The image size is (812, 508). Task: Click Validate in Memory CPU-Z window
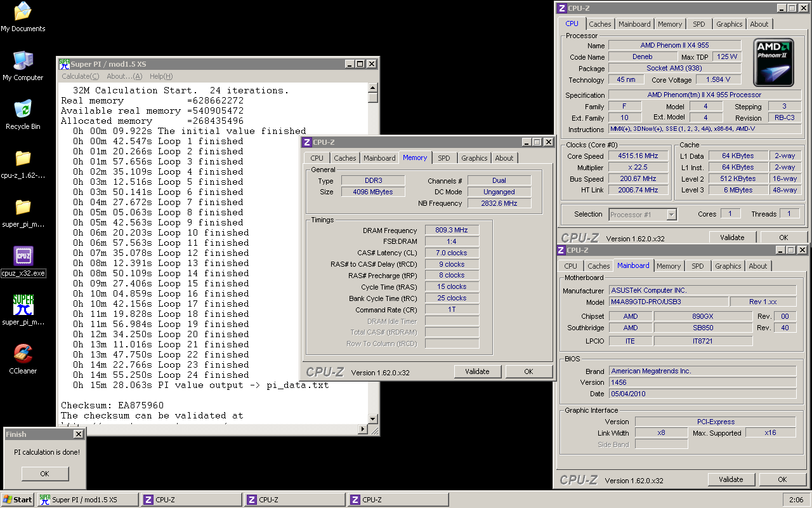click(477, 371)
